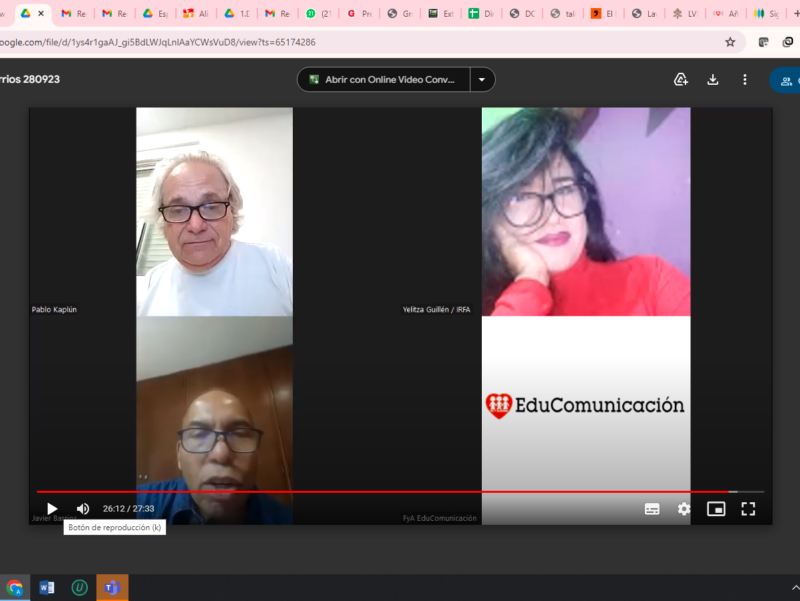Download the video file

point(713,80)
